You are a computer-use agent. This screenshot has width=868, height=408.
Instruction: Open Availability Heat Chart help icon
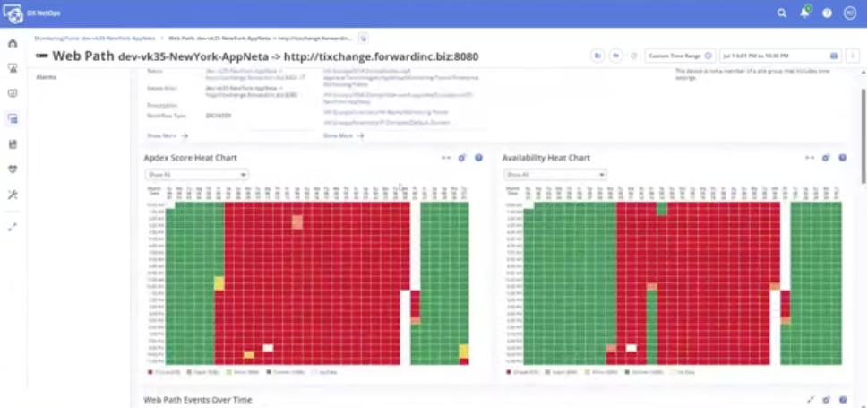pos(842,158)
